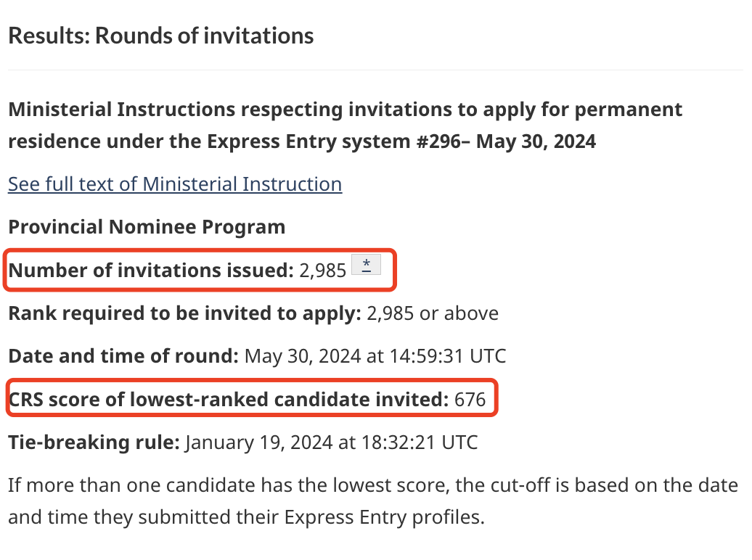Click the "Results: Rounds of invitations" heading
The height and width of the screenshot is (560, 752).
pyautogui.click(x=161, y=36)
